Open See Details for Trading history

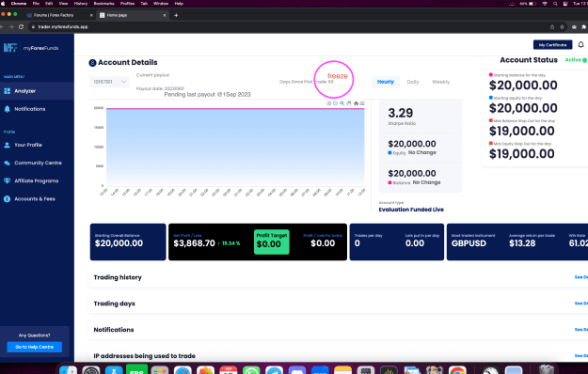581,277
